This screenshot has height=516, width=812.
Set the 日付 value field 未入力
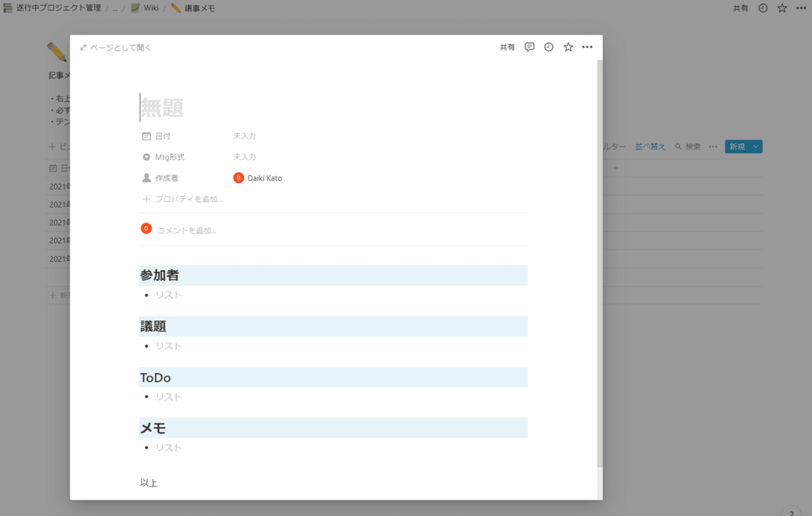(x=245, y=136)
